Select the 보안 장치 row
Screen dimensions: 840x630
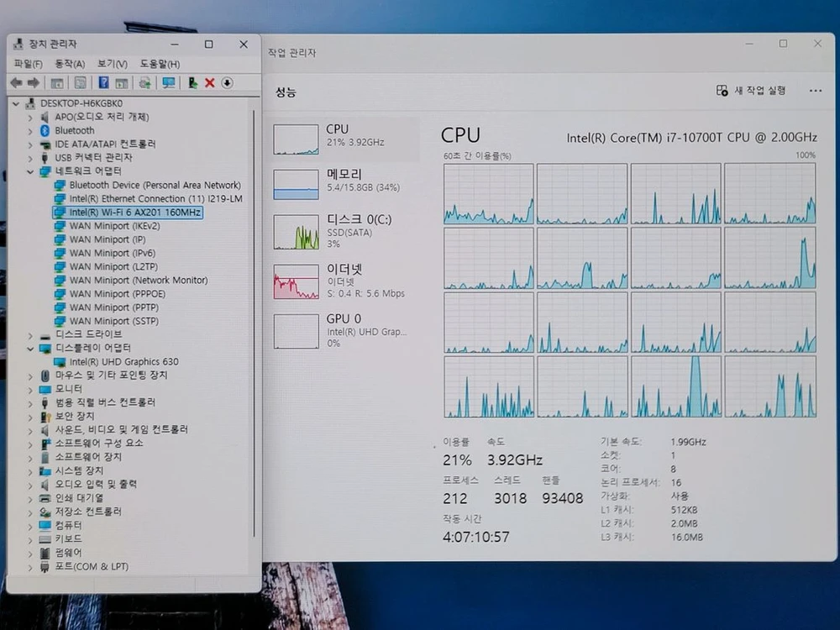pos(75,417)
